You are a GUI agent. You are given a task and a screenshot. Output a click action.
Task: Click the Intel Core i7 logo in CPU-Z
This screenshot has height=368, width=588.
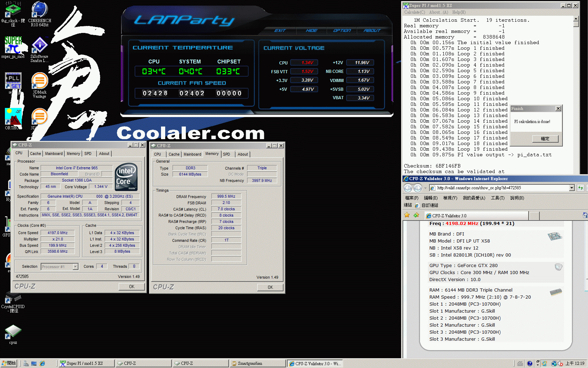click(x=126, y=177)
